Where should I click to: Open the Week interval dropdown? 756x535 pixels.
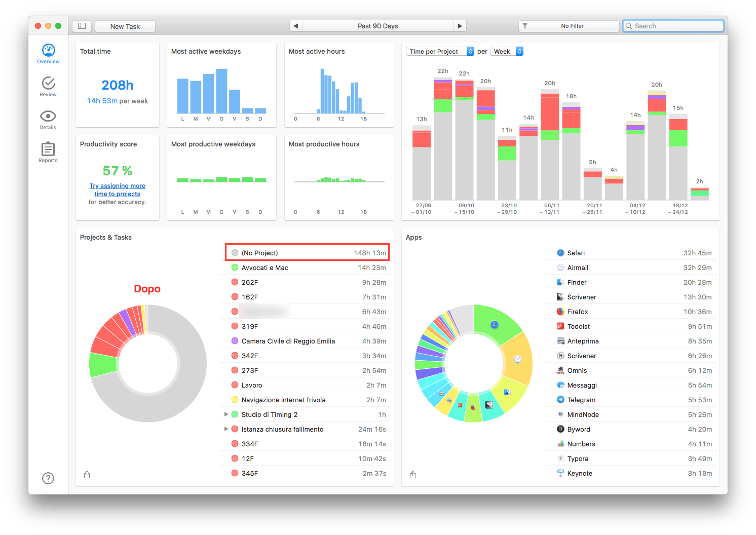point(507,51)
